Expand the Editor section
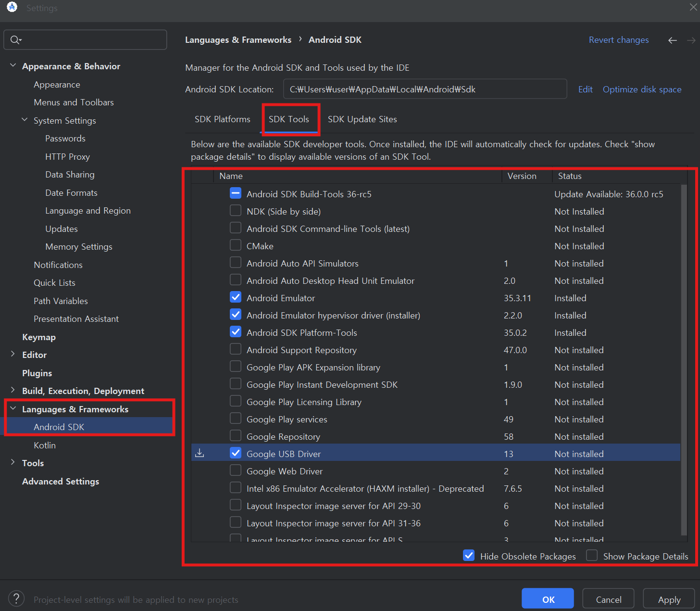700x611 pixels. click(x=13, y=354)
